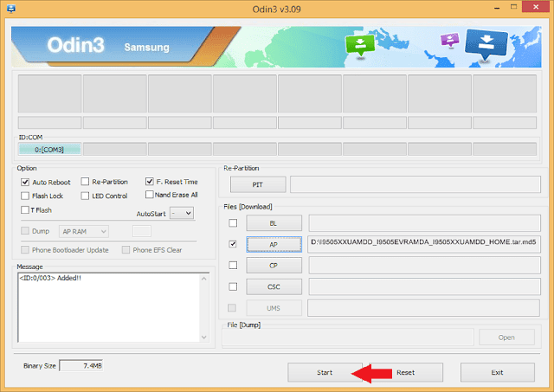The image size is (554, 392).
Task: Click the CSC file path field
Action: coord(424,286)
